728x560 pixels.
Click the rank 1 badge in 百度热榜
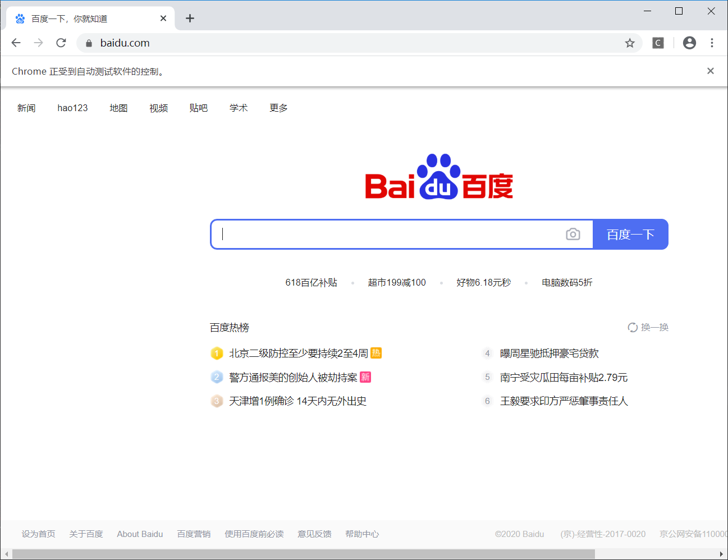[217, 354]
